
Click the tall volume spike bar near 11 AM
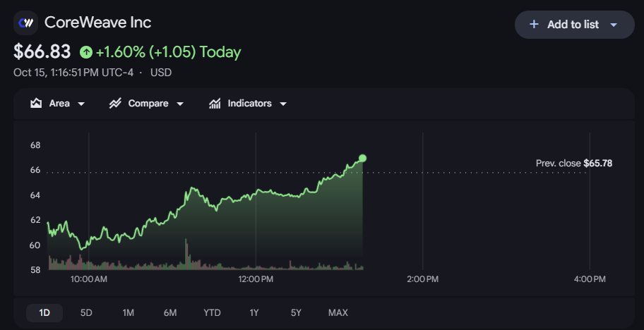tap(186, 254)
